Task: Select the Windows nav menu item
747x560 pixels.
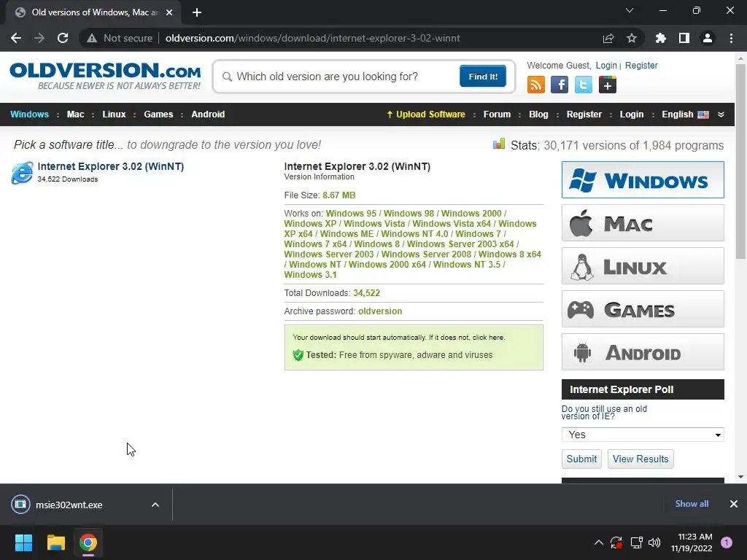Action: pos(29,114)
